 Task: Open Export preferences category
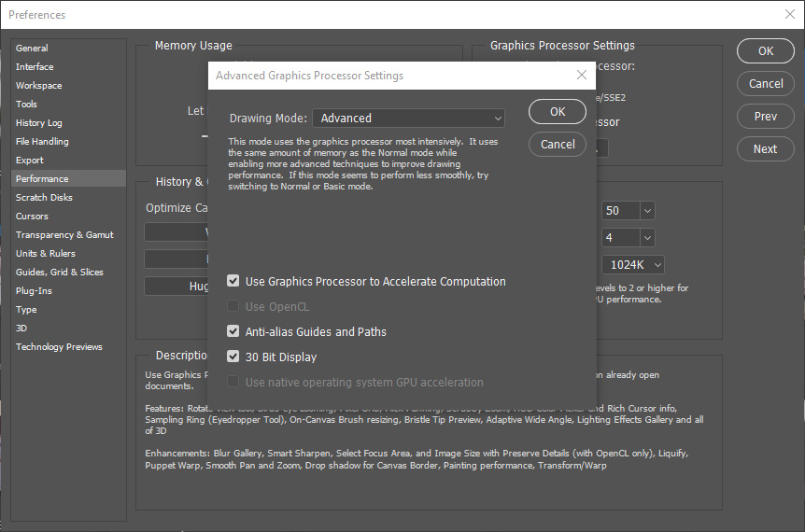coord(68,160)
